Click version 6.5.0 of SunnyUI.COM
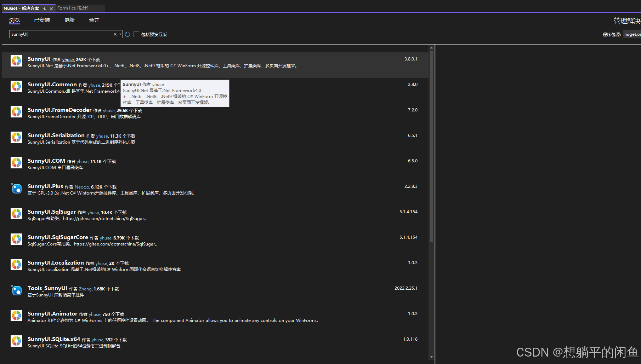The height and width of the screenshot is (364, 641). click(x=413, y=161)
